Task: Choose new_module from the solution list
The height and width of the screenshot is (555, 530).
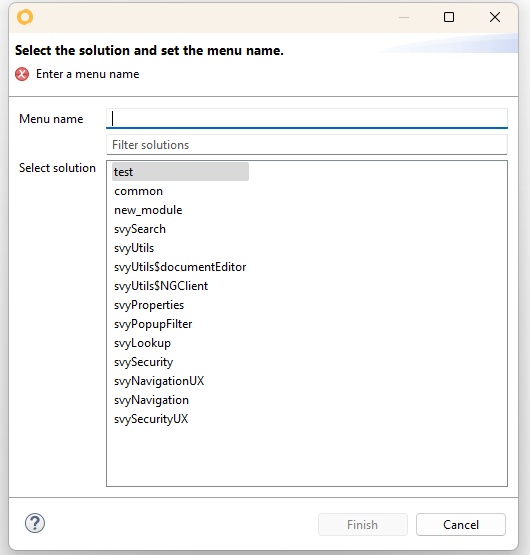Action: coord(148,210)
